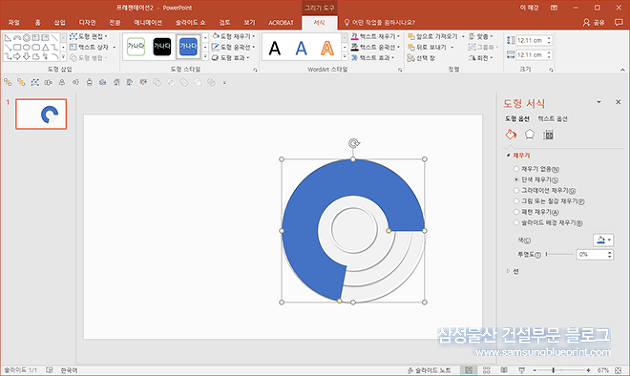
Task: Click 뒤로 보내기 (Send Backward)
Action: [428, 47]
